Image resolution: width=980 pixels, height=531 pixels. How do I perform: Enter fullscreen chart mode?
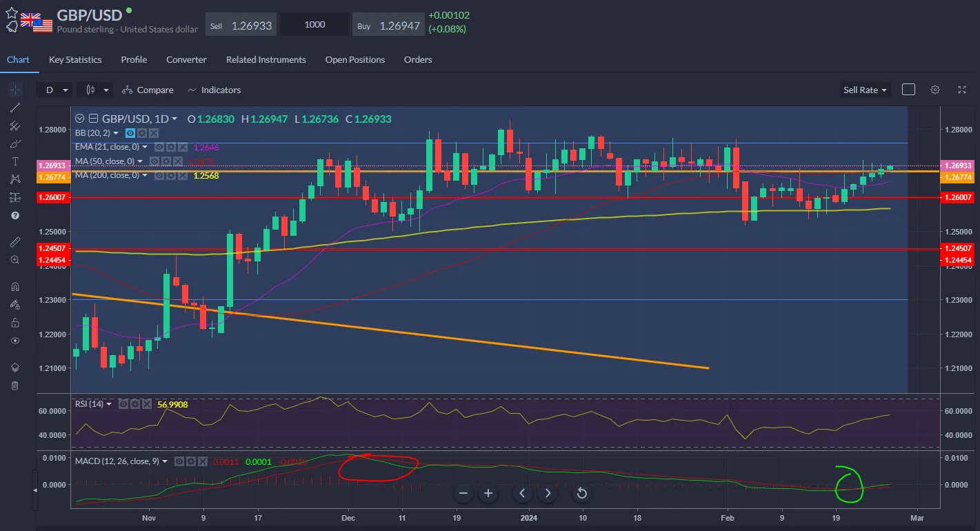[962, 90]
